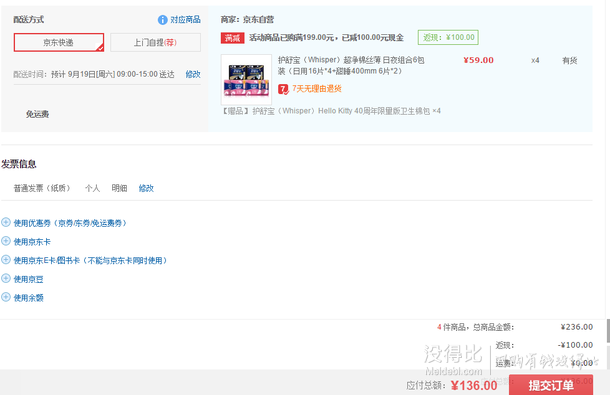The width and height of the screenshot is (610, 395).
Task: Open 使用京东E卡/图书卡 link text
Action: tap(90, 260)
